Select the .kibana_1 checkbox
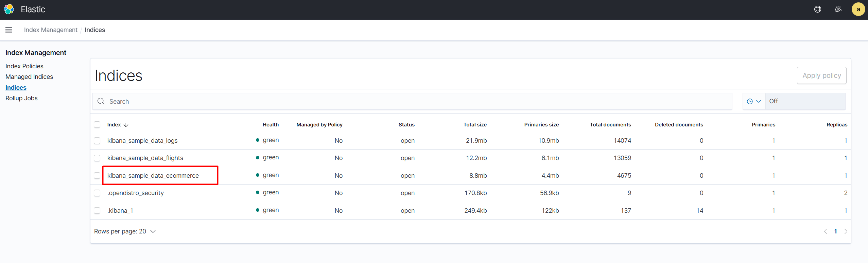868x263 pixels. (97, 211)
